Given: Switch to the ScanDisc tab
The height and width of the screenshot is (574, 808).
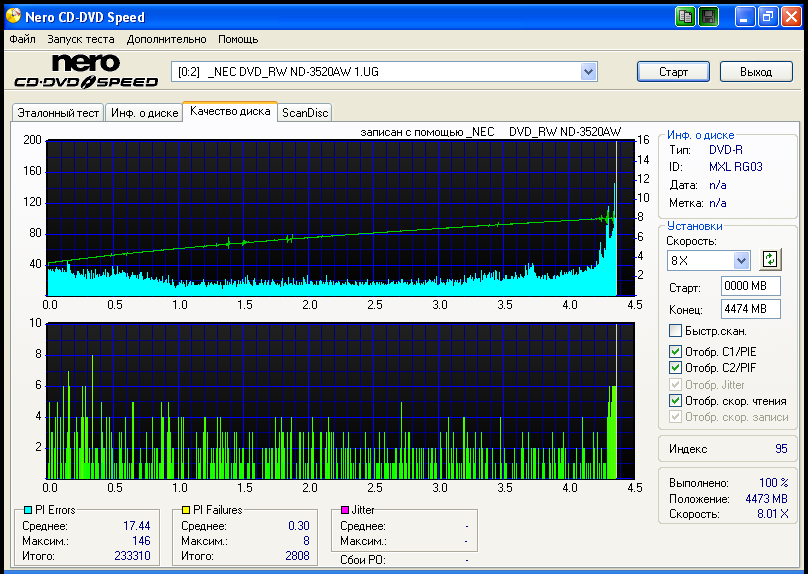Looking at the screenshot, I should tap(305, 113).
